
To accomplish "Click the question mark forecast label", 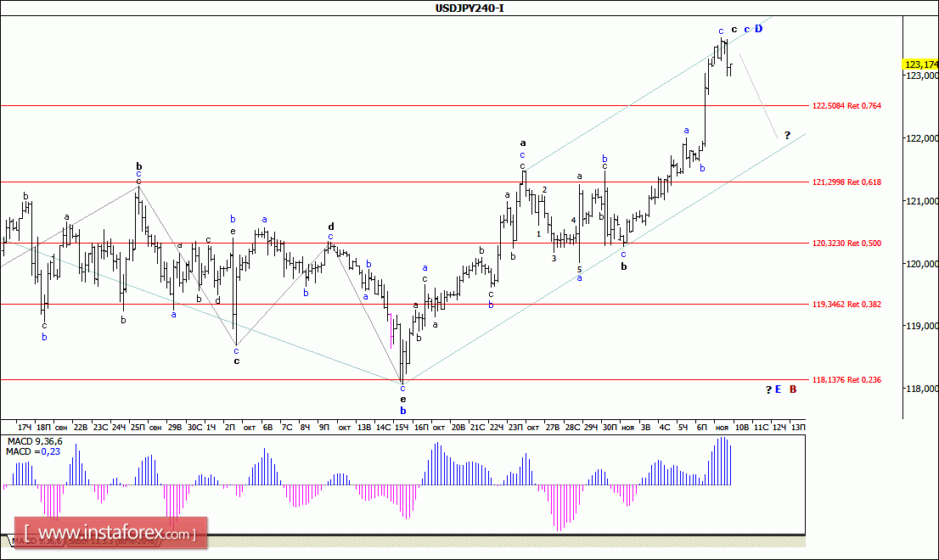I will tap(788, 135).
